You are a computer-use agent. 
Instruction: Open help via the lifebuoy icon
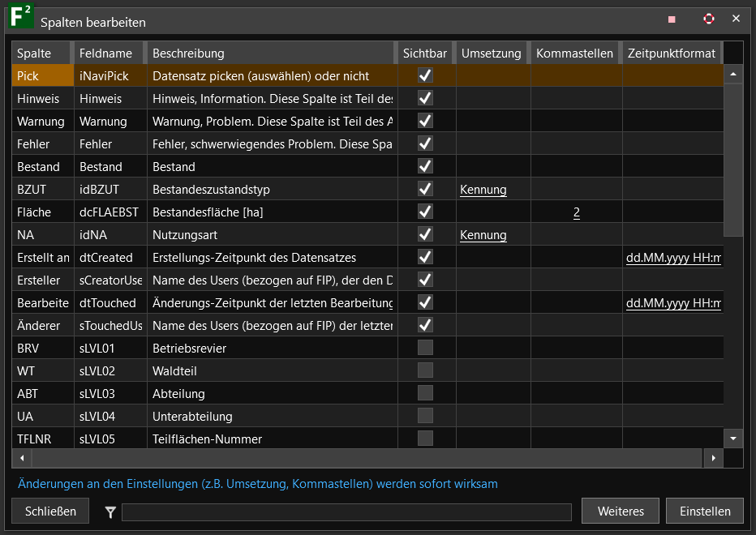click(x=709, y=19)
